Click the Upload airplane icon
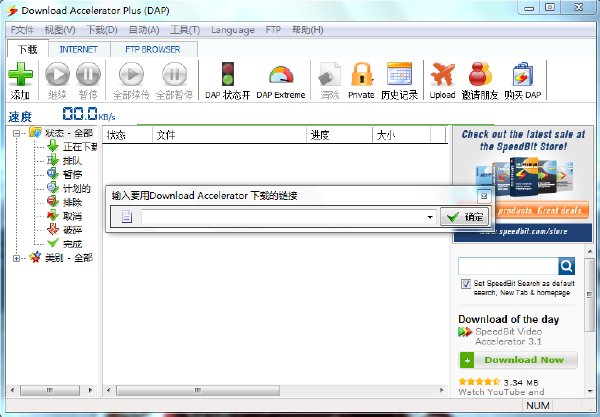The width and height of the screenshot is (600, 417). [x=443, y=74]
